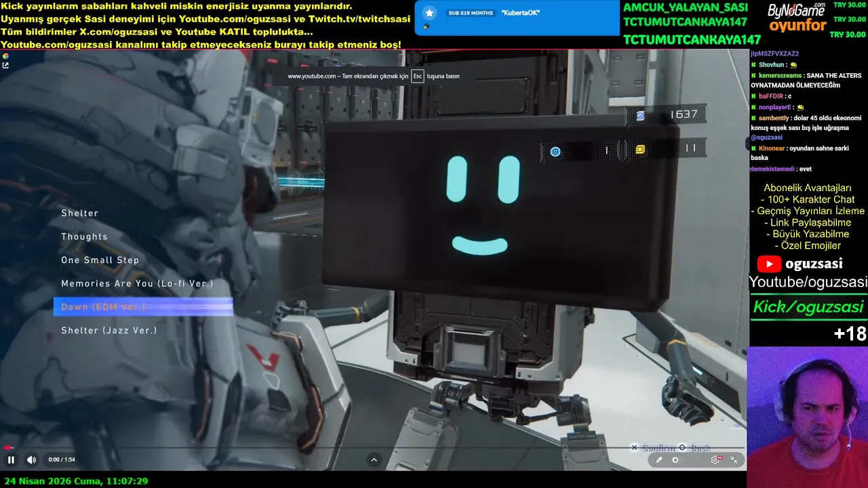Open the Youtube/oguzsasi link text
Viewport: 868px width, 488px height.
tap(808, 282)
